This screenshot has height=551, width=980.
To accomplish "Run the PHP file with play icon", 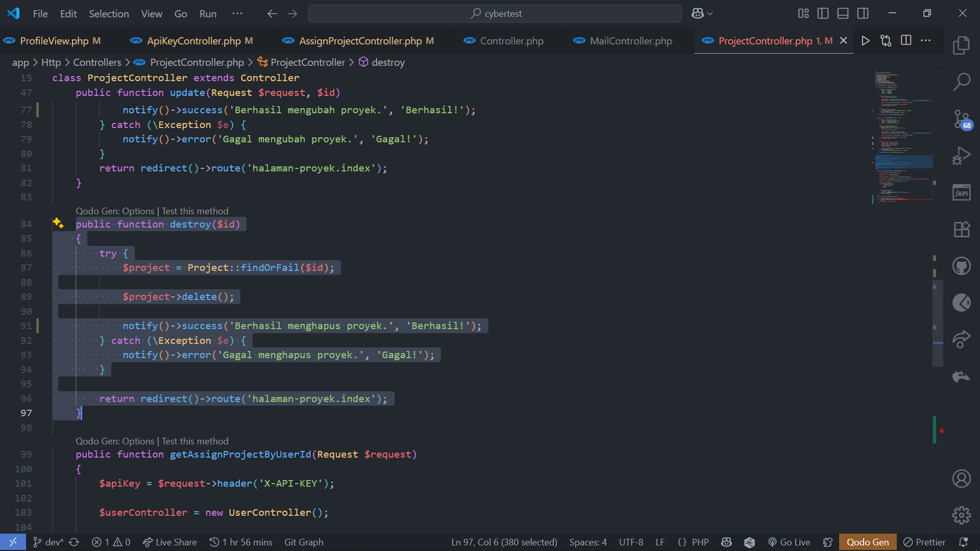I will 865,41.
